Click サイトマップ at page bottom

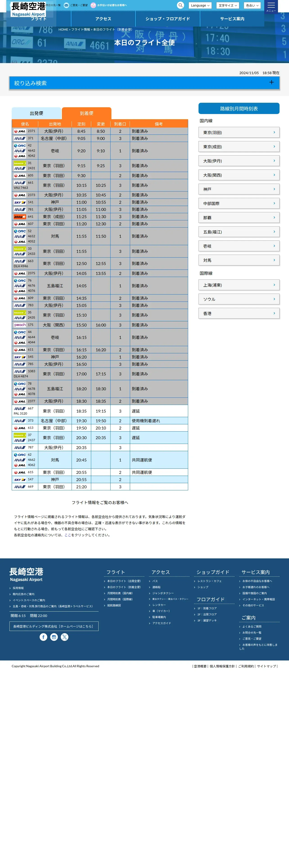click(266, 666)
